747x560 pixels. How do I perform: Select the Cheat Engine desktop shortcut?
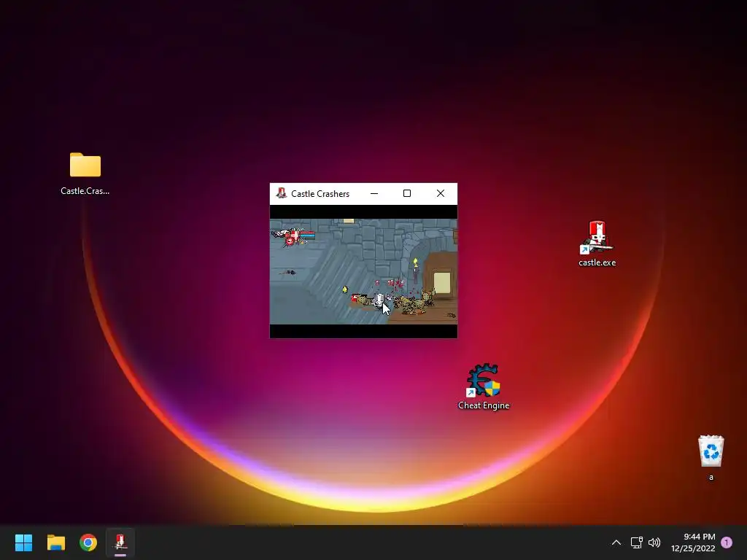(484, 386)
